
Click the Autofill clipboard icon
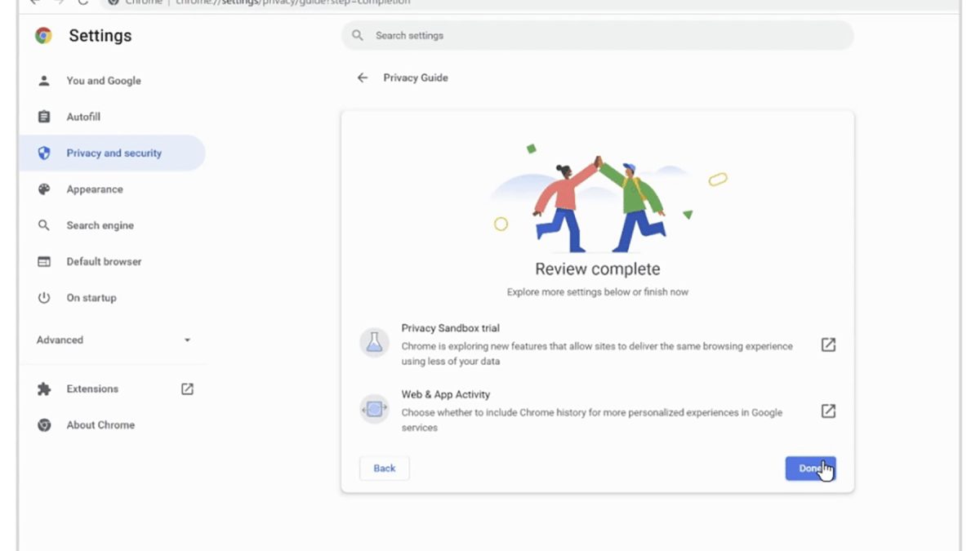(44, 117)
